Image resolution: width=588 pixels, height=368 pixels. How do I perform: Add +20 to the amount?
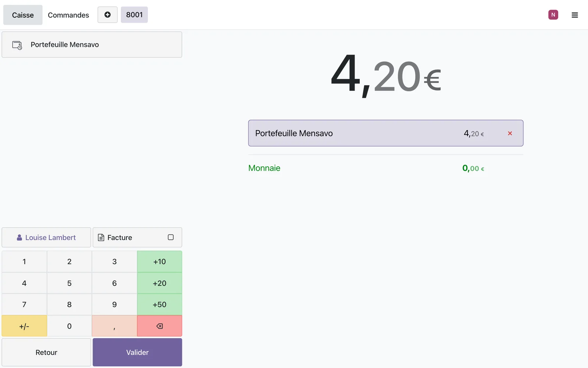click(159, 283)
